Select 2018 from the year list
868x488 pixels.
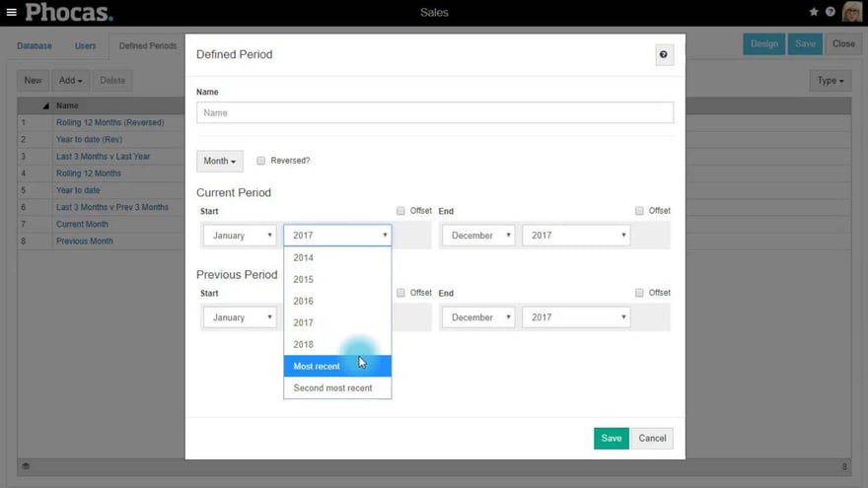click(x=337, y=344)
